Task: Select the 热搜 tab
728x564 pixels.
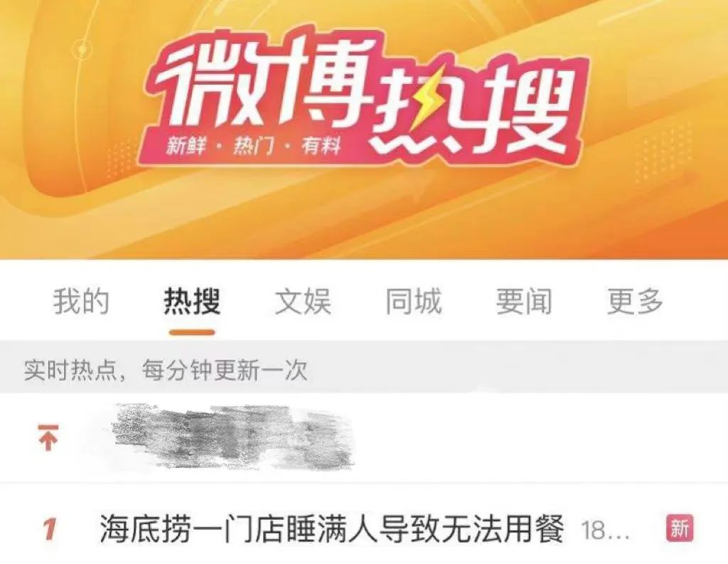Action: pyautogui.click(x=192, y=302)
